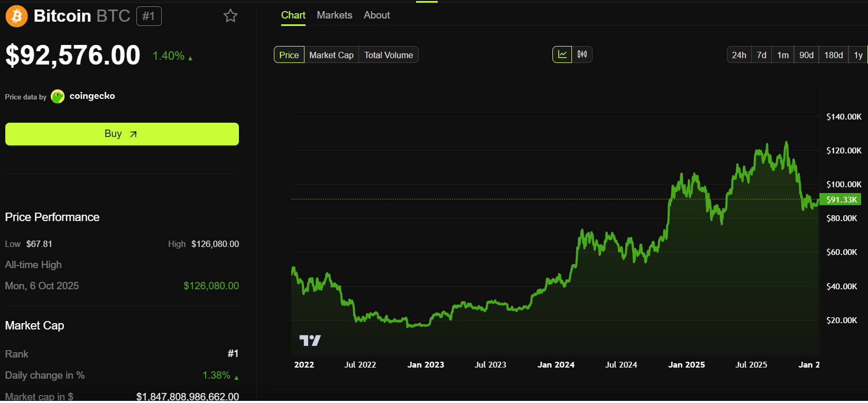Choose the 180d time range

[833, 55]
